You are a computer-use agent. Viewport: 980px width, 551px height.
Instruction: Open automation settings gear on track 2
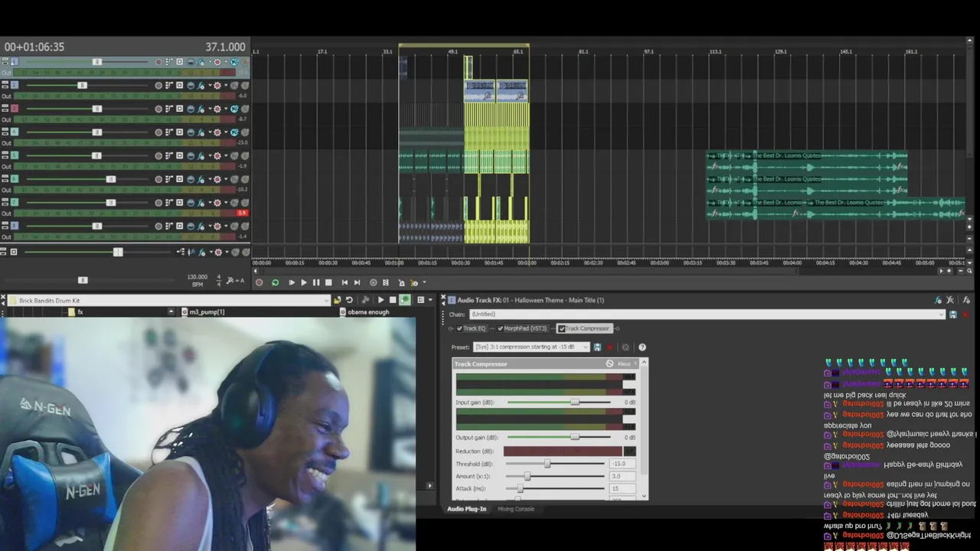217,85
